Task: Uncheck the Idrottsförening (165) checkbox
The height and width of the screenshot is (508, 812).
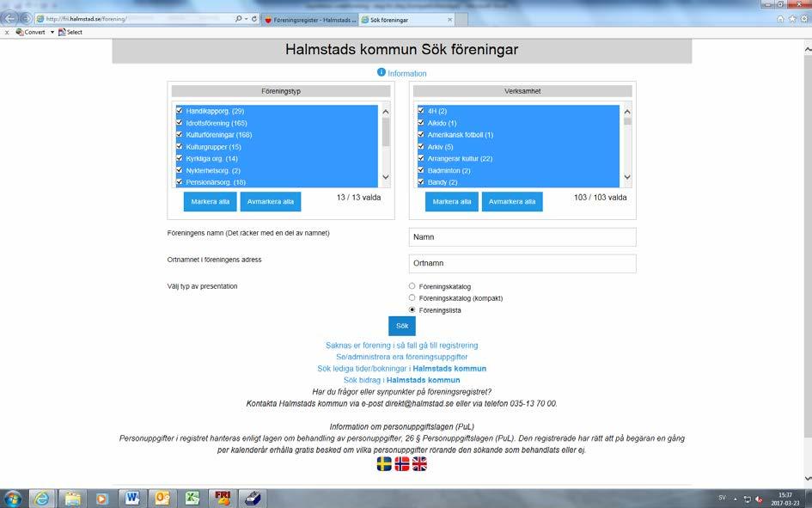Action: click(180, 123)
